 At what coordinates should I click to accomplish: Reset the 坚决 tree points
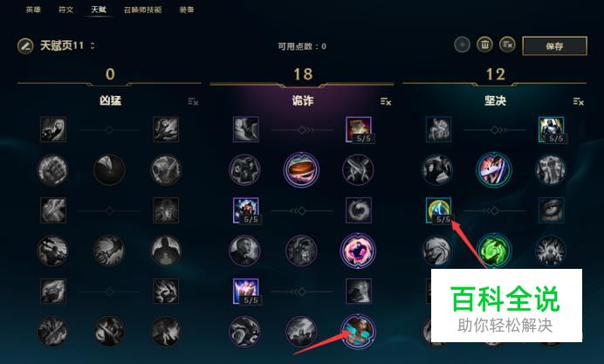(x=578, y=101)
